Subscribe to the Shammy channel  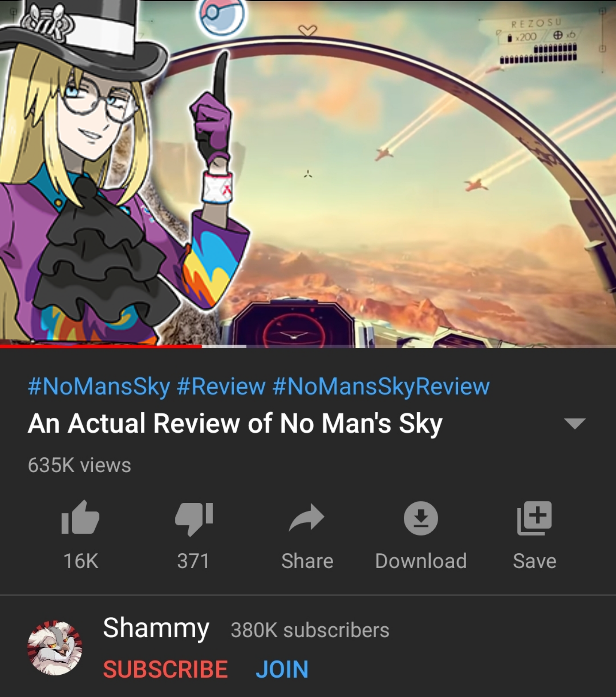click(165, 669)
